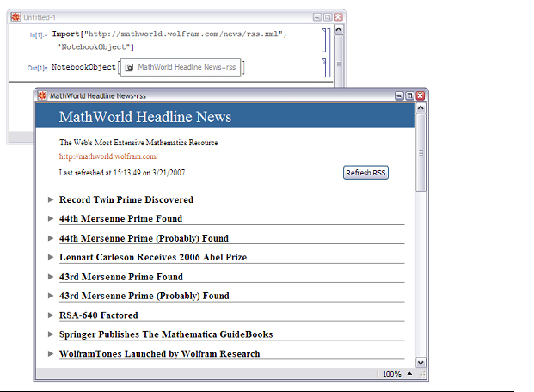Click Mathematica icon in Untitled-1 title bar

pyautogui.click(x=15, y=17)
